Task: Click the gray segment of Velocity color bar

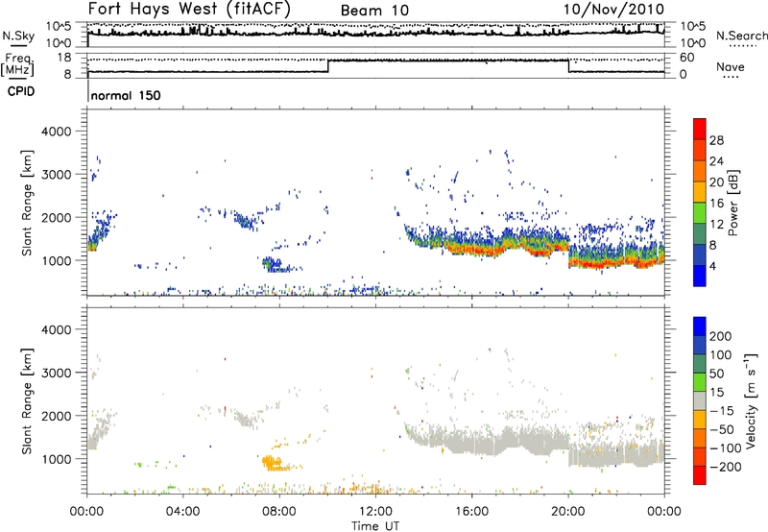Action: [x=700, y=400]
